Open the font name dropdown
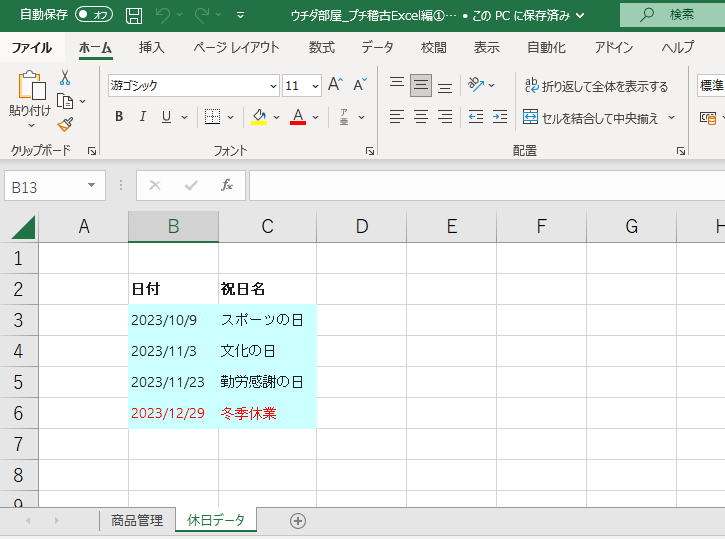Image resolution: width=725 pixels, height=539 pixels. [x=273, y=86]
